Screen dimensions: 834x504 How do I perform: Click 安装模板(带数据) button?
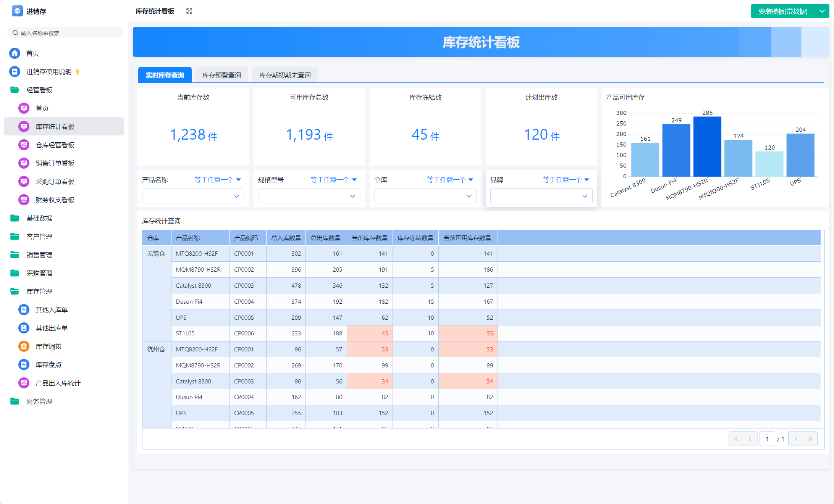pos(783,11)
